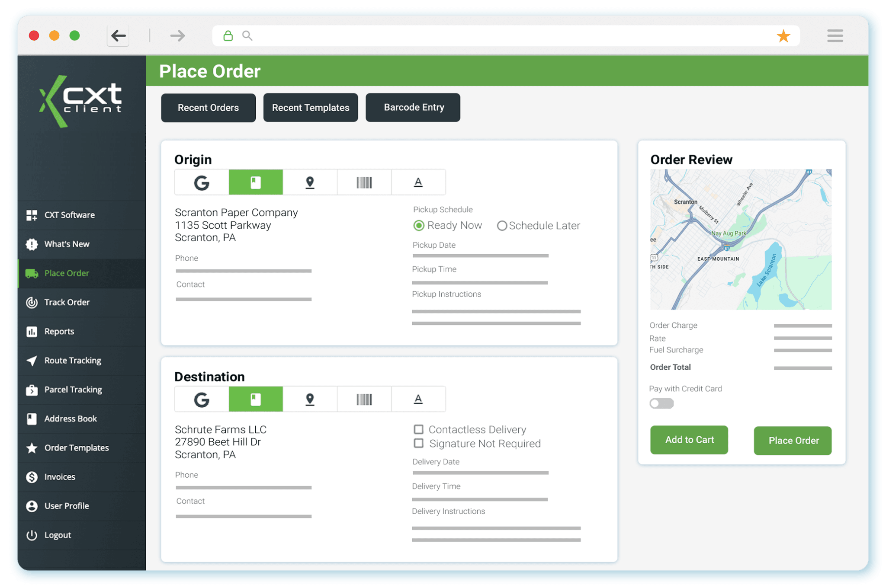Select the Schedule Later pickup option
The image size is (886, 588).
tap(502, 225)
